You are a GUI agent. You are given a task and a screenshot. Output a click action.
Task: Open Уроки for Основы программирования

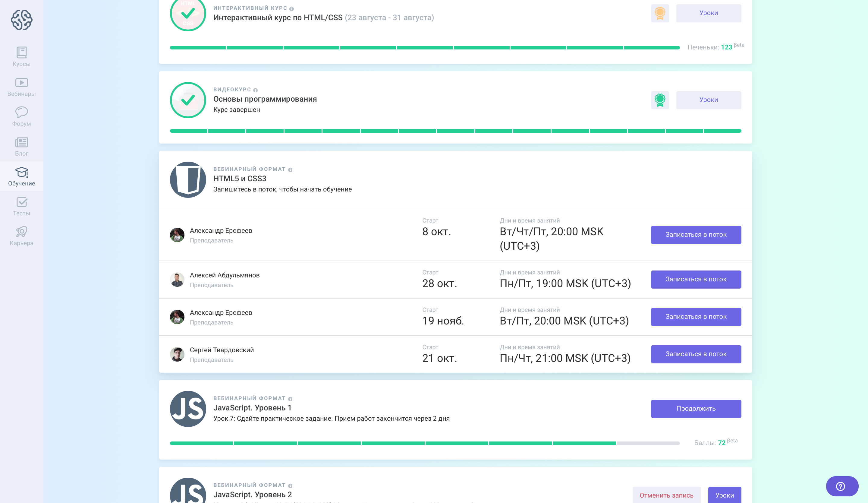708,100
